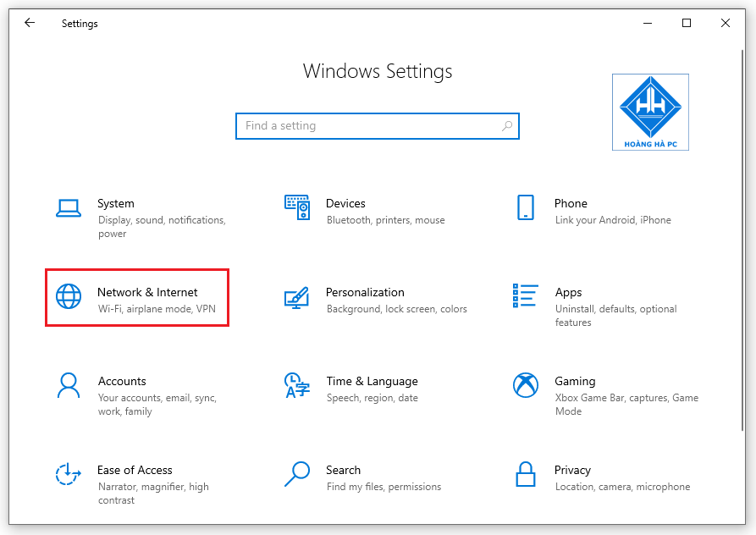Open the Phone settings title

point(571,203)
